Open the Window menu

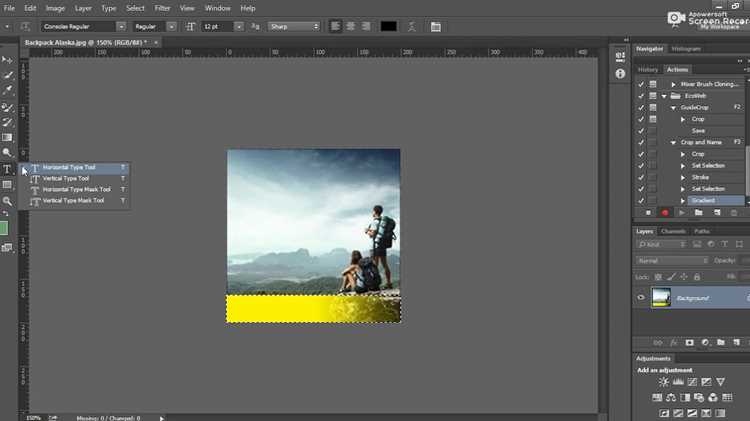pos(217,8)
